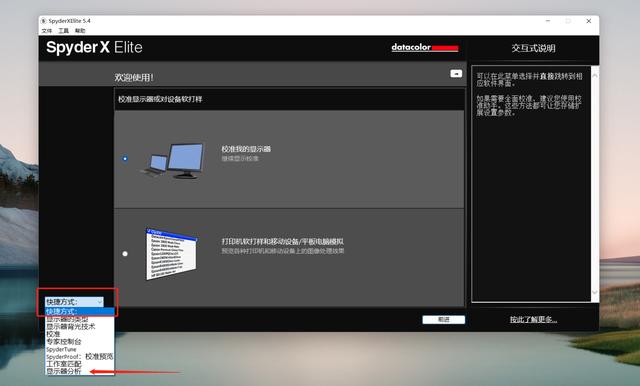
Task: Click the printer list soft-proofing illustration
Action: pos(172,254)
